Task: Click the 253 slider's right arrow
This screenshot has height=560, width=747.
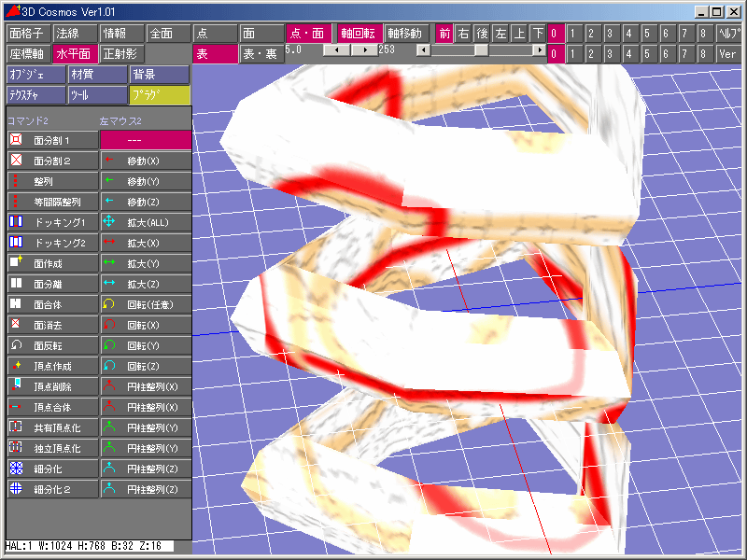Action: pos(540,50)
